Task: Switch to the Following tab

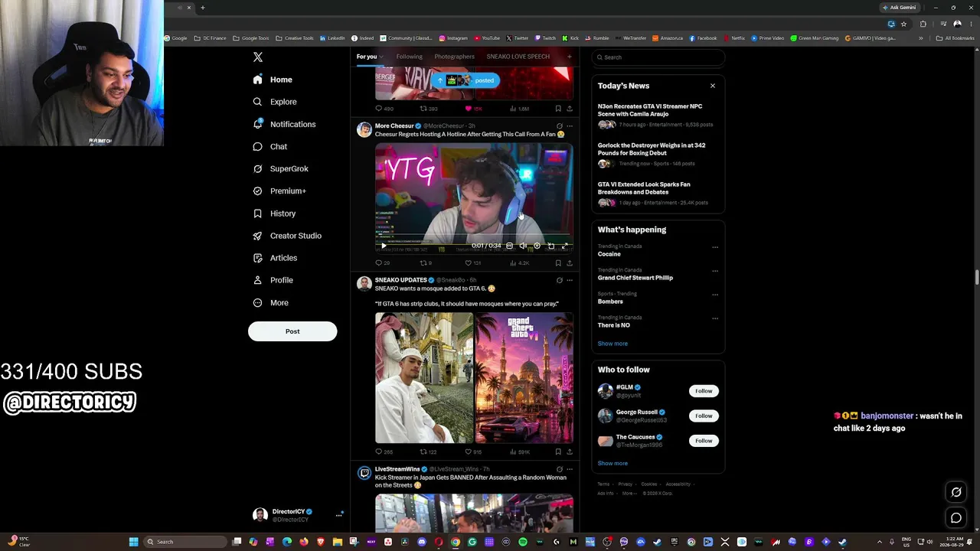Action: pyautogui.click(x=410, y=57)
